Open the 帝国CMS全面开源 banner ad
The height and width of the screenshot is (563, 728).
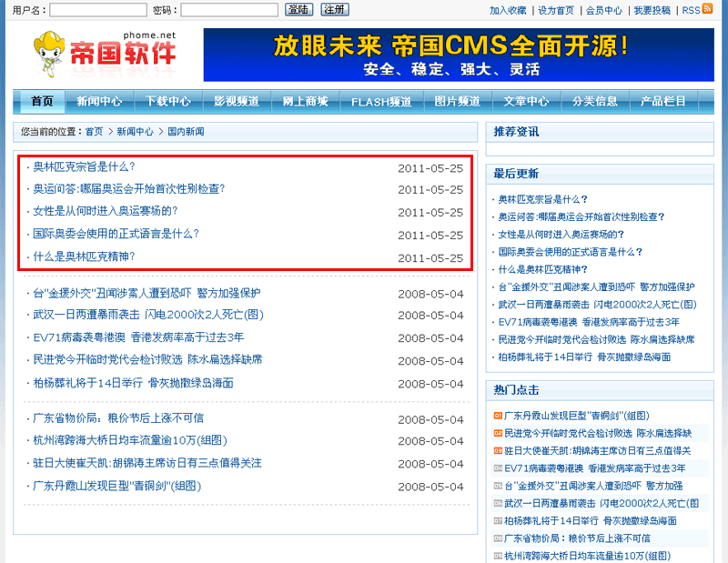tap(459, 55)
